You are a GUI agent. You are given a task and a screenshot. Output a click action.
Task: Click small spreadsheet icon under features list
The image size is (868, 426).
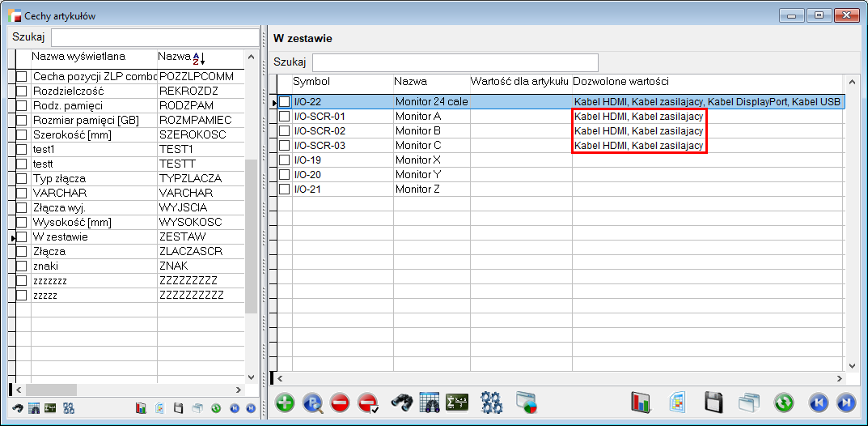tap(159, 408)
